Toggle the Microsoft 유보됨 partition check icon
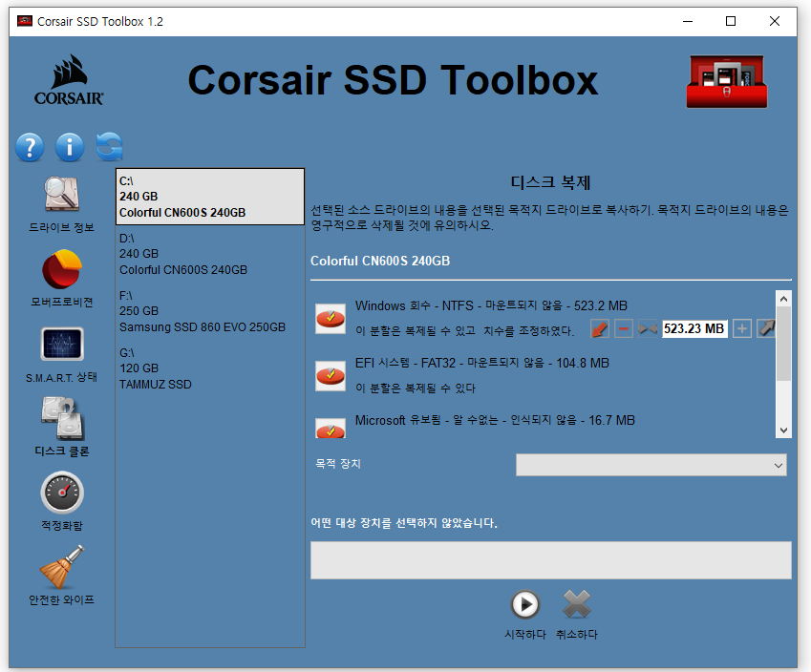The height and width of the screenshot is (672, 811). coord(331,429)
